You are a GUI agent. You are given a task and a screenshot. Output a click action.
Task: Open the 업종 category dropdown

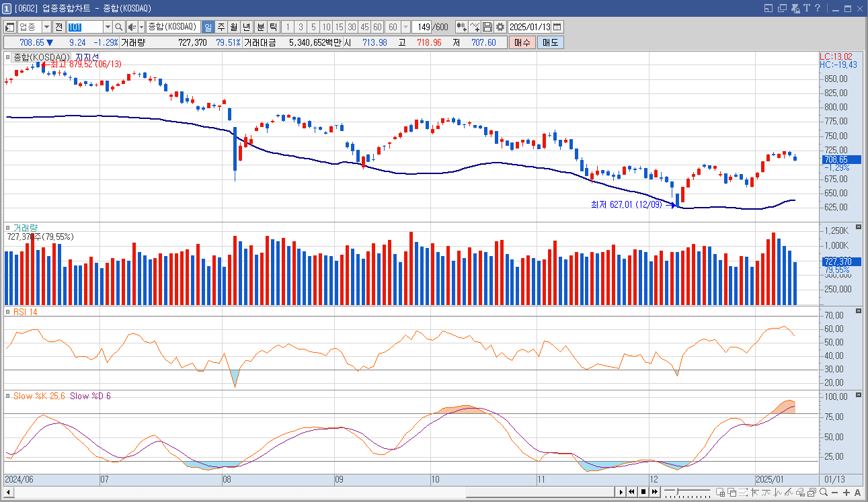(46, 27)
